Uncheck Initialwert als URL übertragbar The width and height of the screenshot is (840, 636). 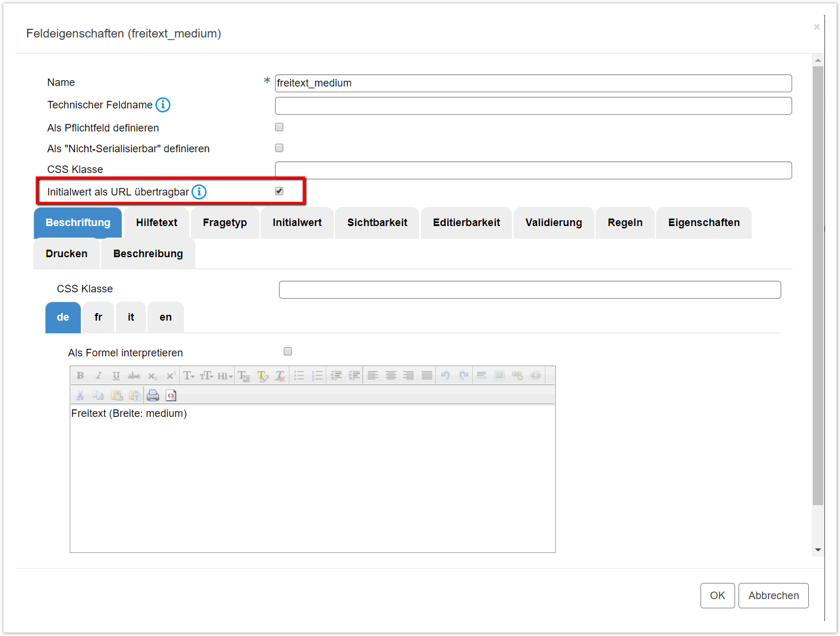[279, 191]
